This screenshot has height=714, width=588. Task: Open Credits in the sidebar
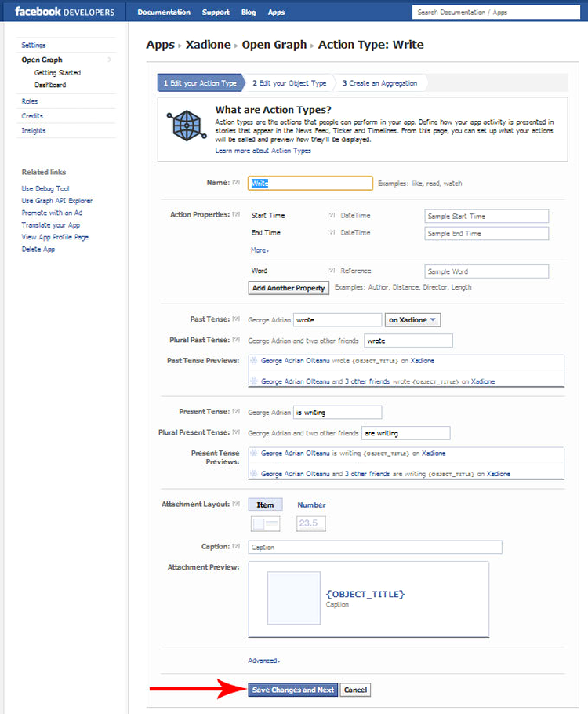coord(32,115)
